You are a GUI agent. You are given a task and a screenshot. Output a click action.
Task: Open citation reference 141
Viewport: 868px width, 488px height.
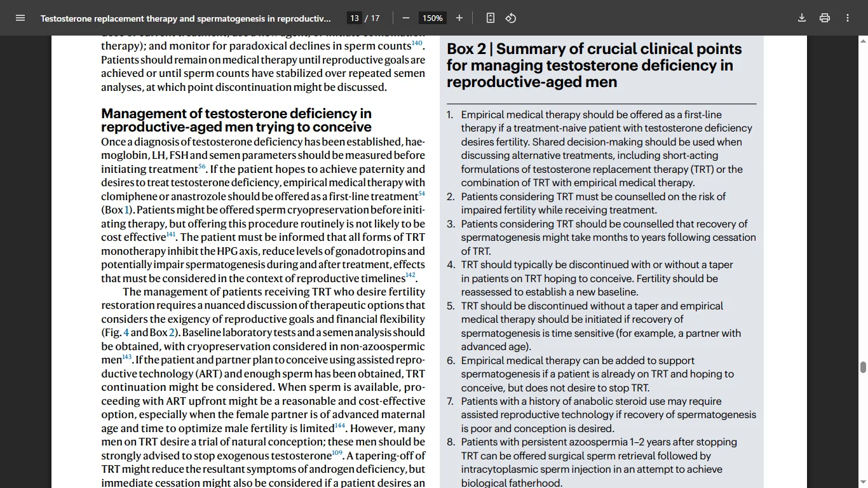click(x=171, y=234)
